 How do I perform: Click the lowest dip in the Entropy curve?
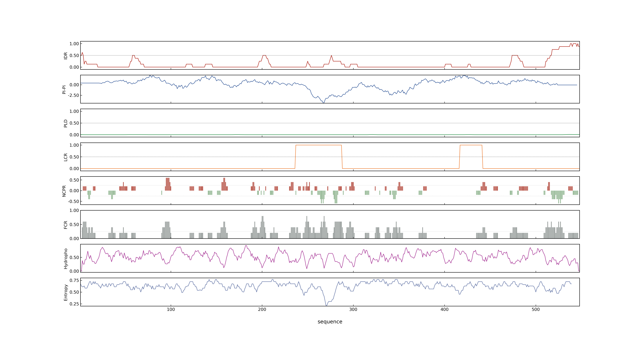(326, 305)
